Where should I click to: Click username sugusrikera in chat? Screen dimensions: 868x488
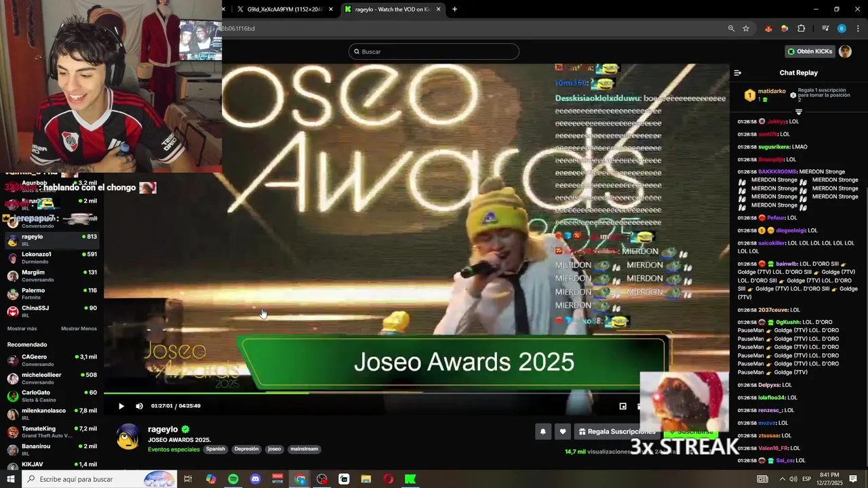[x=774, y=147]
